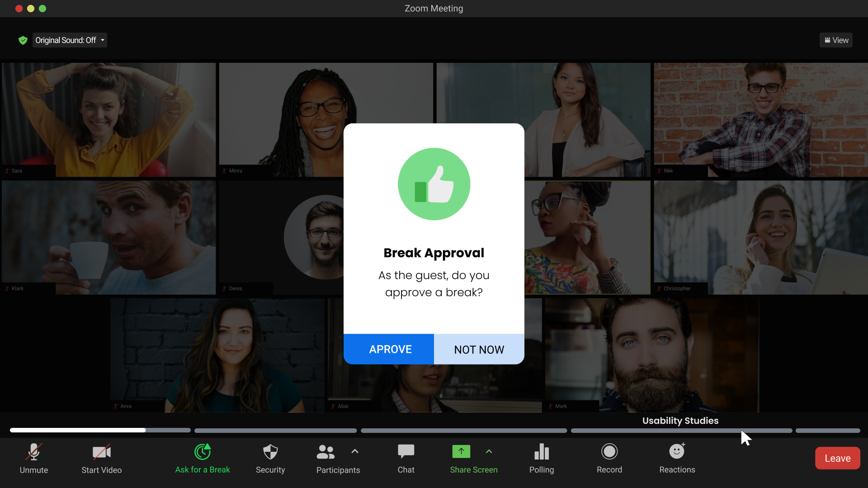The height and width of the screenshot is (488, 868).
Task: Choose NOT NOW in dialog
Action: tap(479, 349)
